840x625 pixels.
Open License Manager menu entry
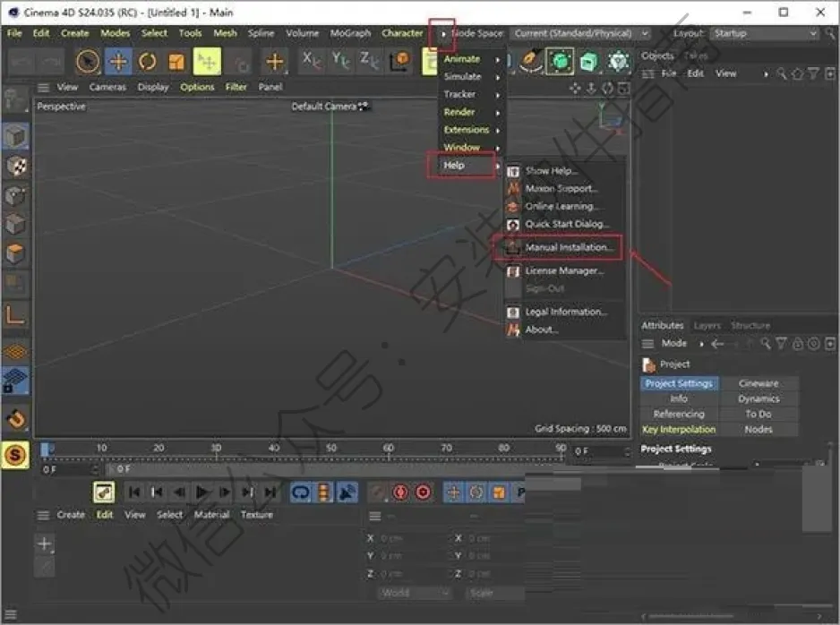point(565,271)
